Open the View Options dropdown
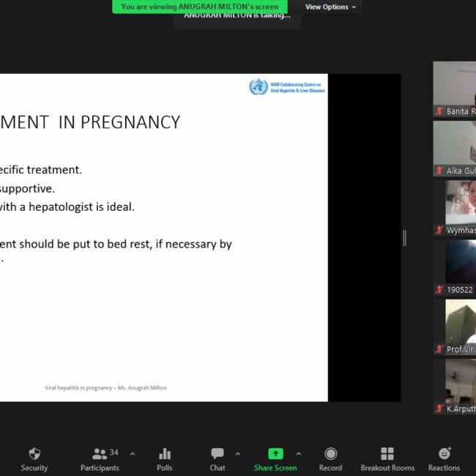Image resolution: width=476 pixels, height=476 pixels. (331, 7)
